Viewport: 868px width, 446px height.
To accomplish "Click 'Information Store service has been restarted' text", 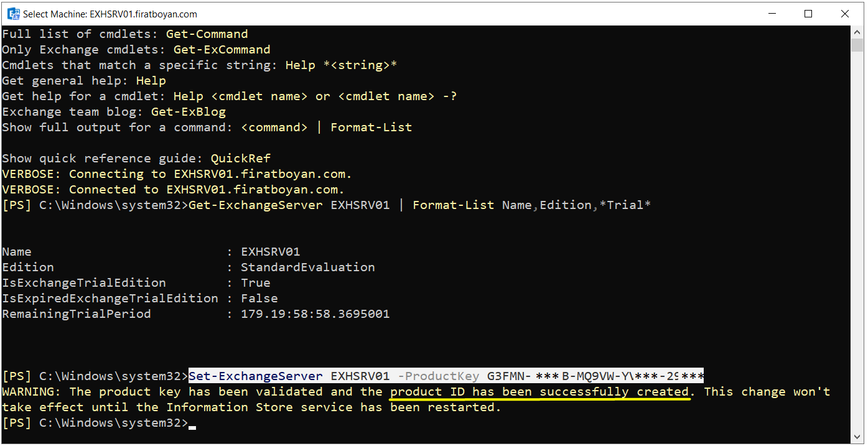I will 330,407.
